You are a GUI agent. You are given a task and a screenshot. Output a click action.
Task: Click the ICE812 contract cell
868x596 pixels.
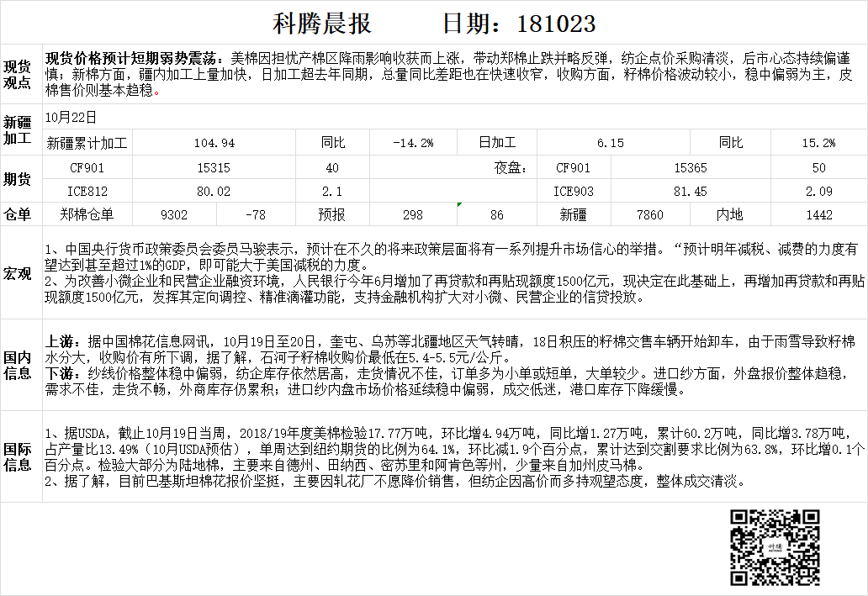(x=87, y=192)
